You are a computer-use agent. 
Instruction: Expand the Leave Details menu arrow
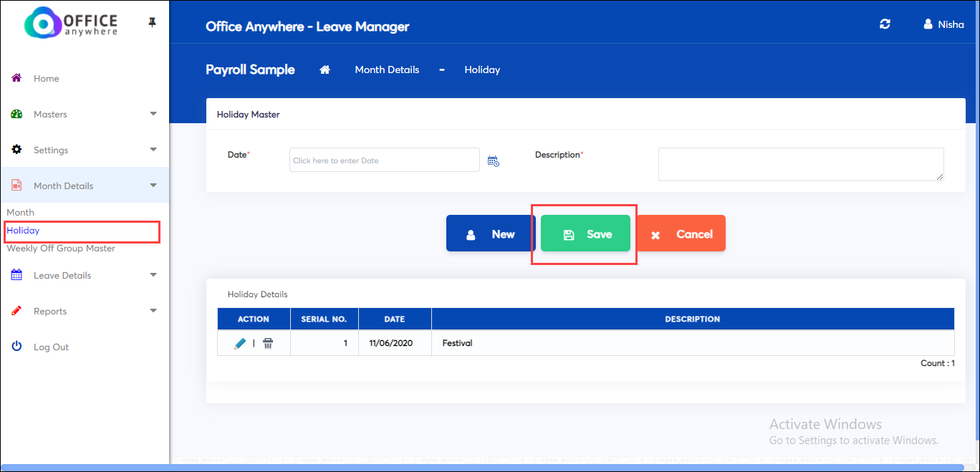[x=153, y=275]
